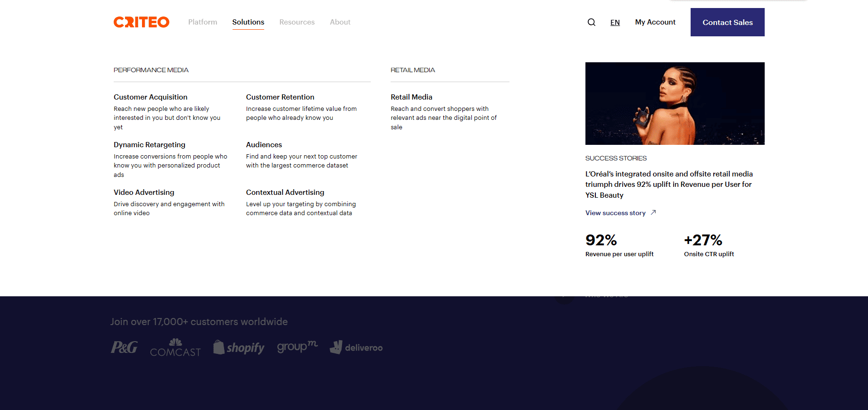Select Video Advertising link
The image size is (868, 410).
point(144,192)
